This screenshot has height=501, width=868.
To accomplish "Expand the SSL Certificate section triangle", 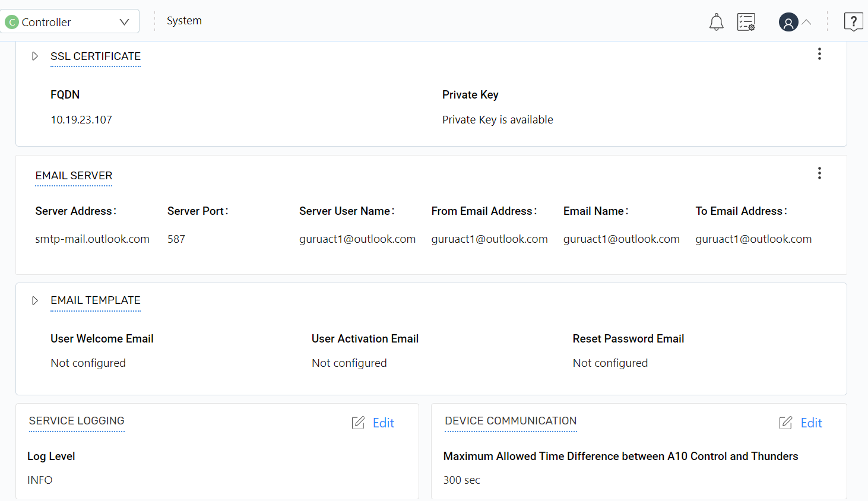I will [x=35, y=56].
